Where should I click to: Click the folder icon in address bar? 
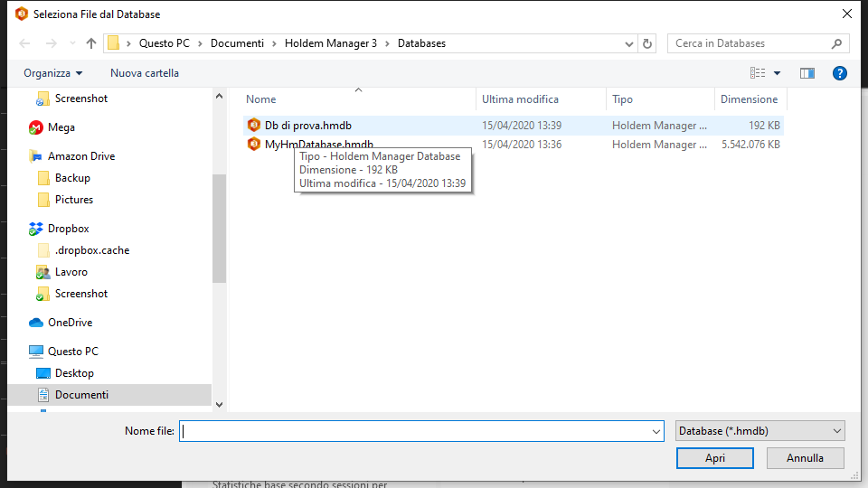(114, 43)
